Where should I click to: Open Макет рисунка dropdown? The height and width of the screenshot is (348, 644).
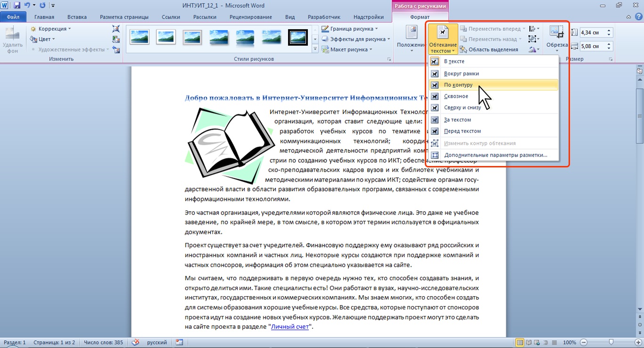[x=347, y=50]
